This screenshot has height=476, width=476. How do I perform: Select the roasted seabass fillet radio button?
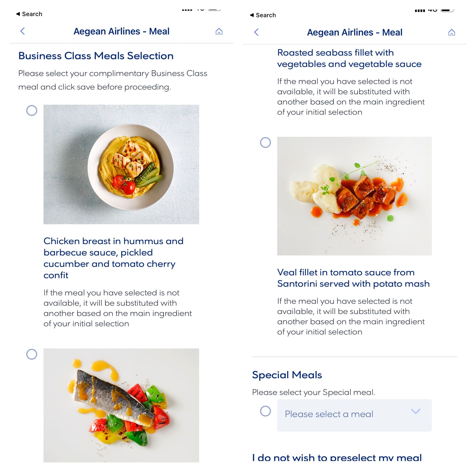(32, 354)
